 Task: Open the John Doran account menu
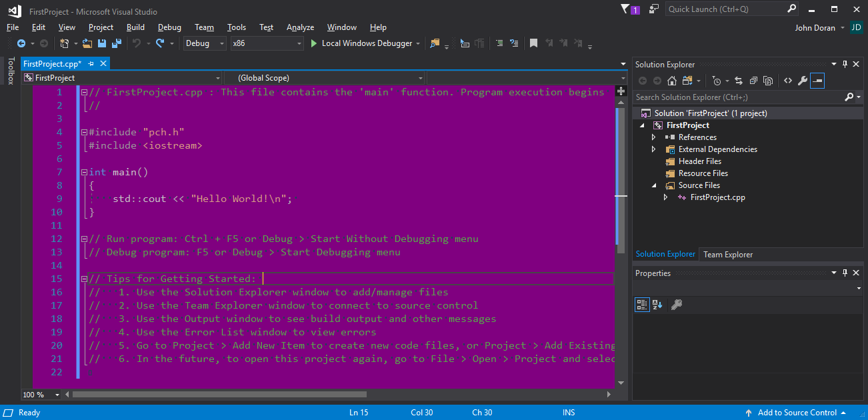[x=819, y=27]
